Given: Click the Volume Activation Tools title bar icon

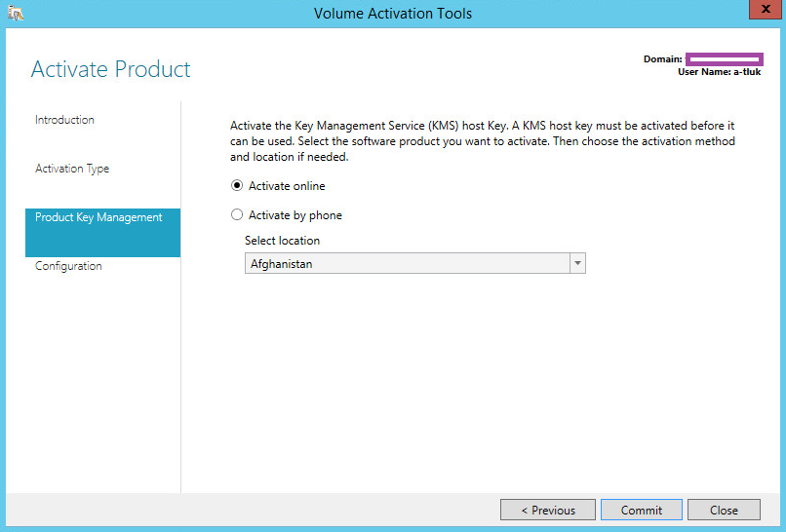Looking at the screenshot, I should (x=17, y=13).
